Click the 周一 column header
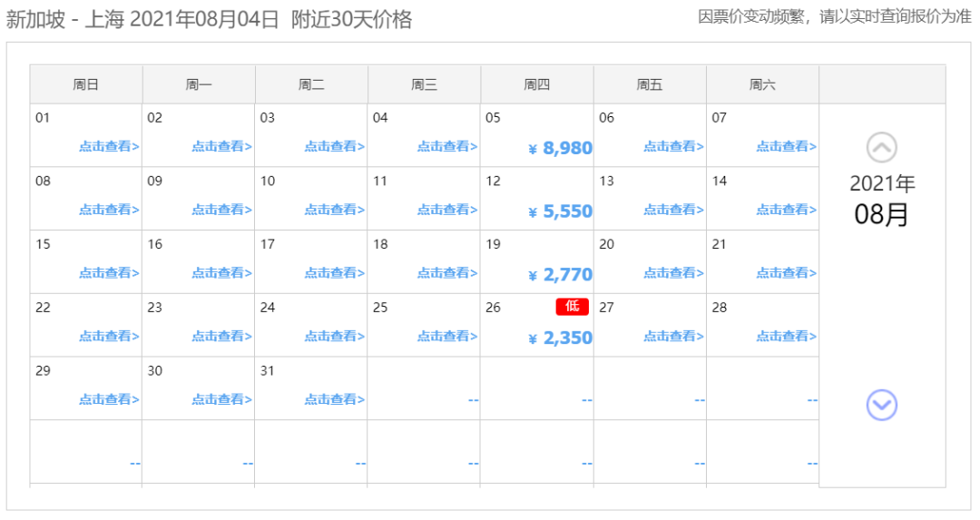The image size is (980, 520). coord(199,84)
